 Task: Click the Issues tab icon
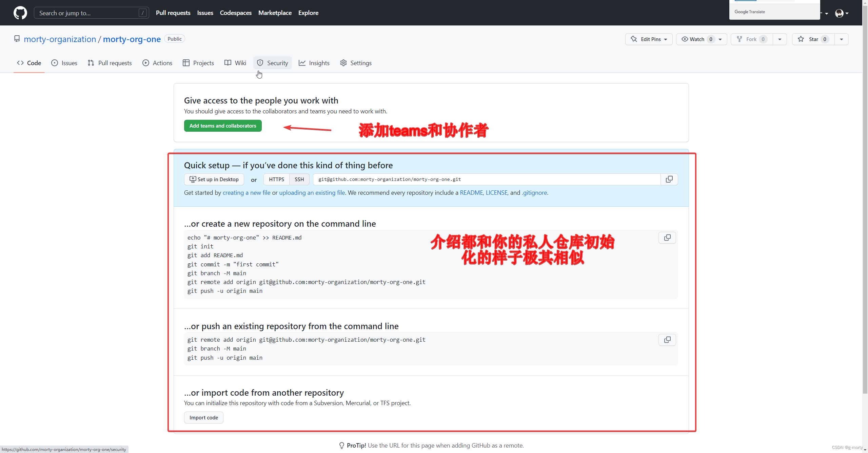click(x=55, y=63)
